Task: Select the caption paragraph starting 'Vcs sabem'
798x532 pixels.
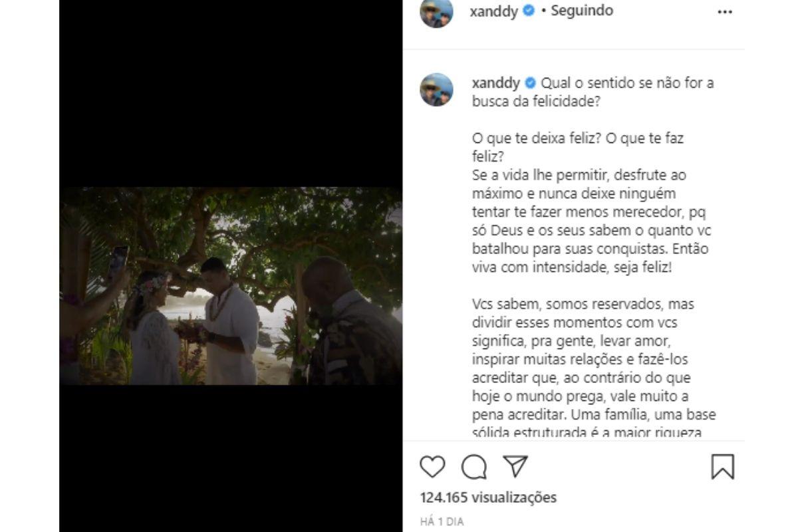Action: click(593, 368)
